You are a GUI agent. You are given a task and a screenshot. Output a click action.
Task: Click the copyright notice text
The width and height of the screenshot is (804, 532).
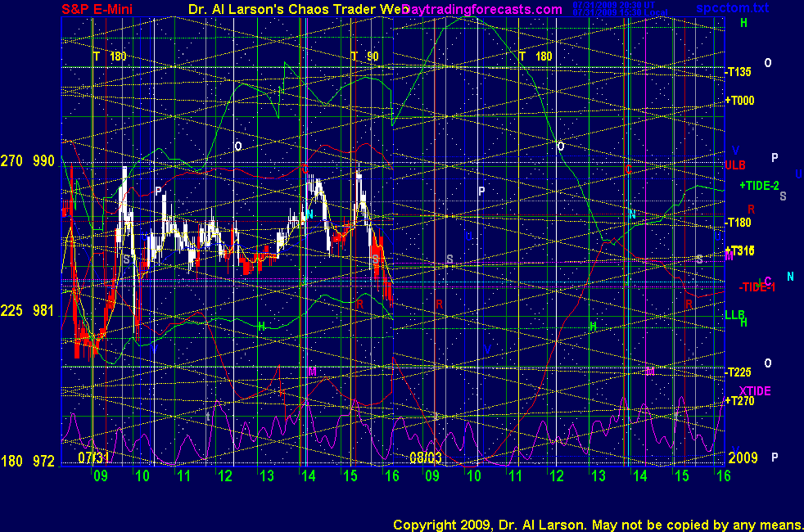598,525
